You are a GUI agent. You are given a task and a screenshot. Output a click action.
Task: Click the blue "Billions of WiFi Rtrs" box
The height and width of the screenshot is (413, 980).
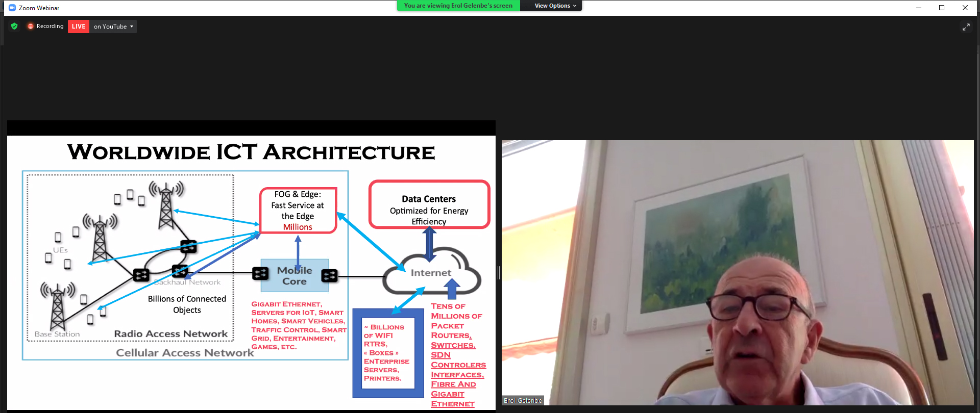coord(387,353)
